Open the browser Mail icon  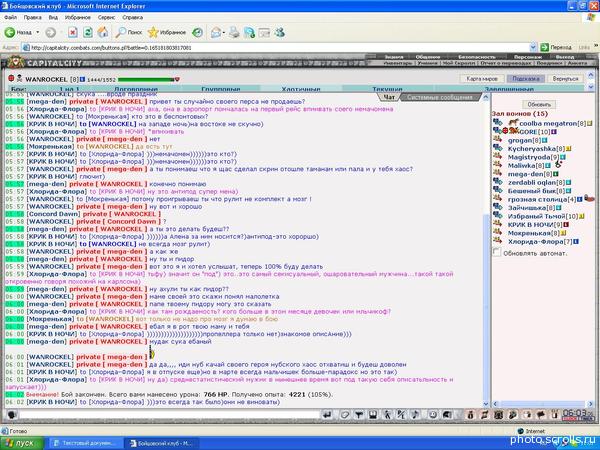click(216, 33)
